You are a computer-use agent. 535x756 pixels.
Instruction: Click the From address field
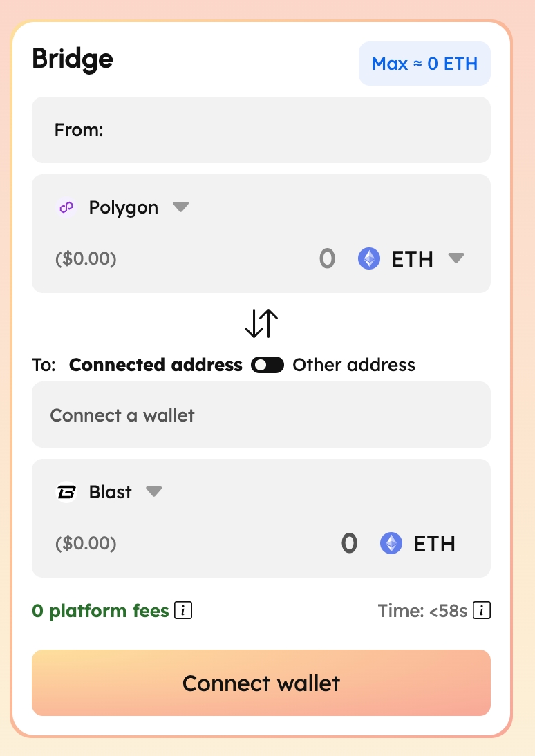pyautogui.click(x=261, y=130)
